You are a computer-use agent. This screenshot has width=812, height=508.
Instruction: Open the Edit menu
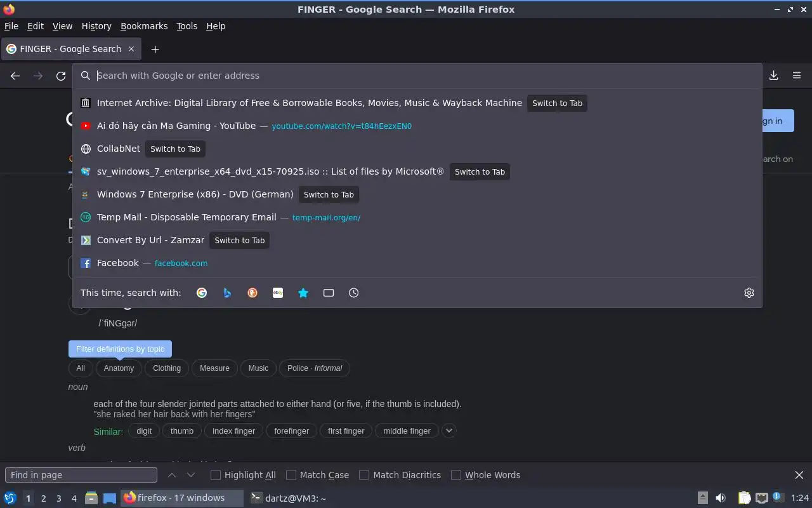pos(36,26)
